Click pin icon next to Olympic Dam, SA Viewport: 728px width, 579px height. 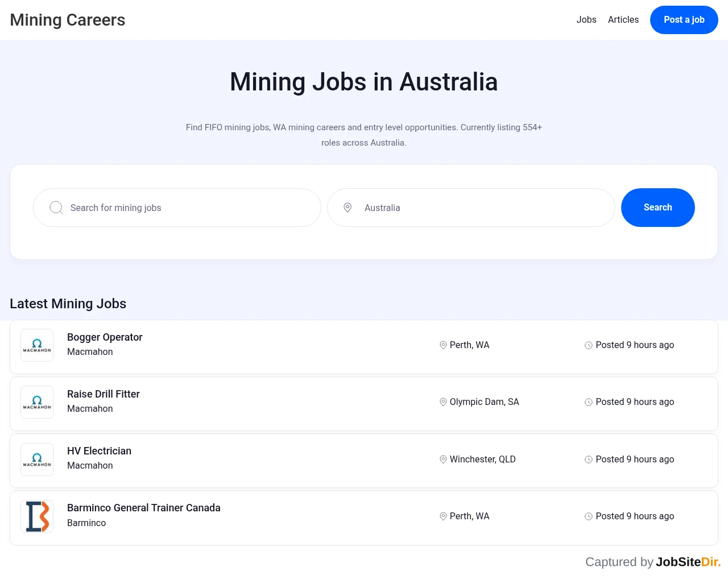click(x=443, y=402)
